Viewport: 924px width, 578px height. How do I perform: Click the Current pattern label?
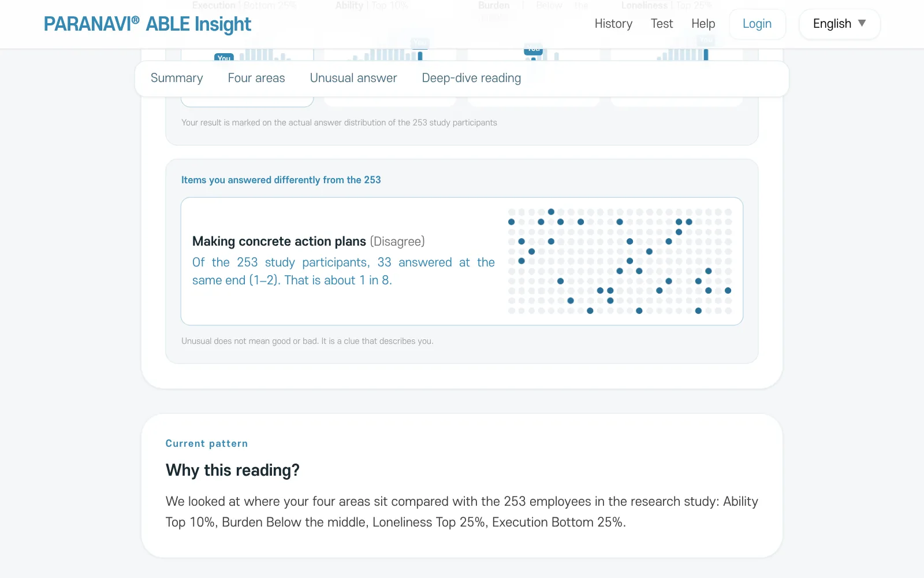207,443
